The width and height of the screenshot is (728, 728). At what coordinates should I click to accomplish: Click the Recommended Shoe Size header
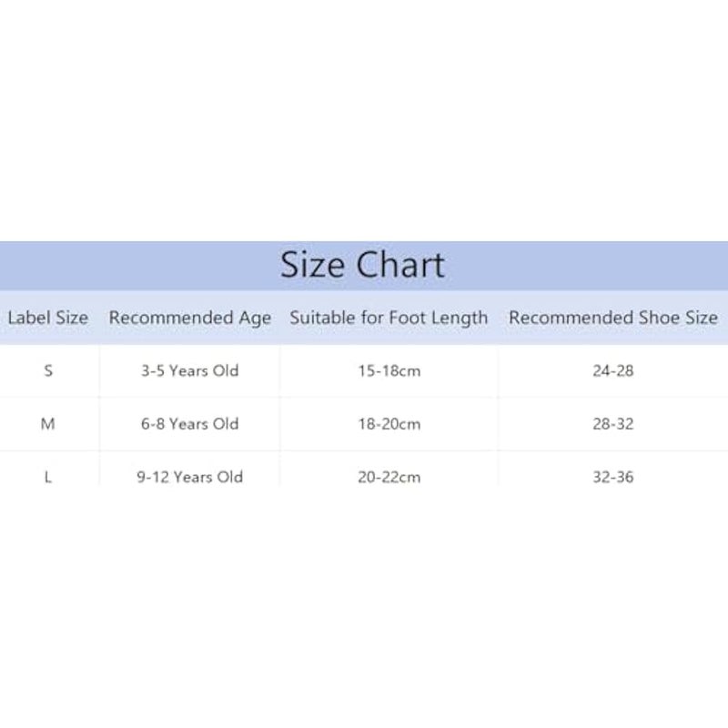pos(613,318)
